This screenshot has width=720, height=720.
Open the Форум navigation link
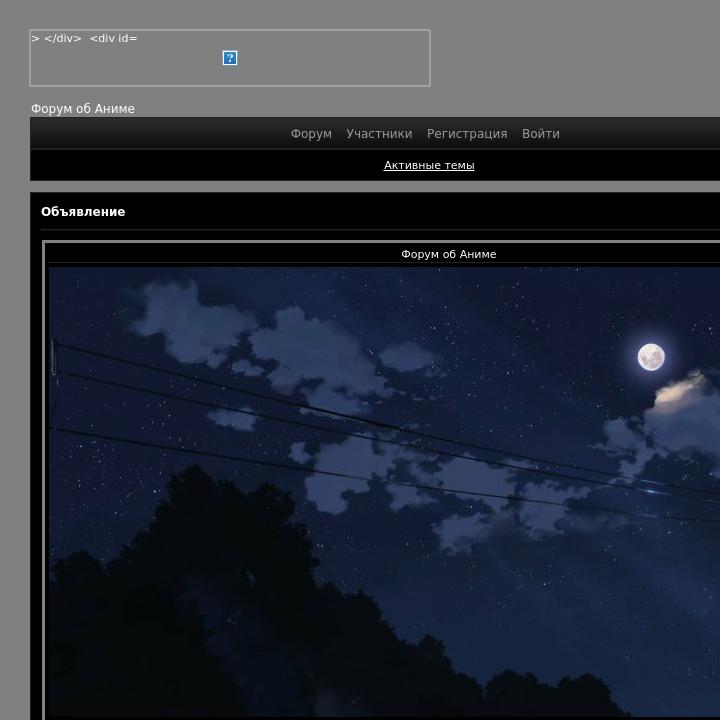311,134
